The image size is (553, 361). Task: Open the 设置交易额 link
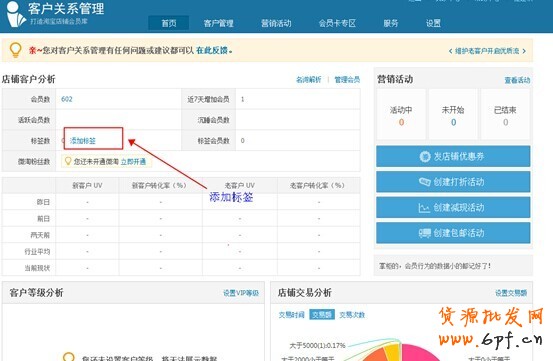point(511,293)
